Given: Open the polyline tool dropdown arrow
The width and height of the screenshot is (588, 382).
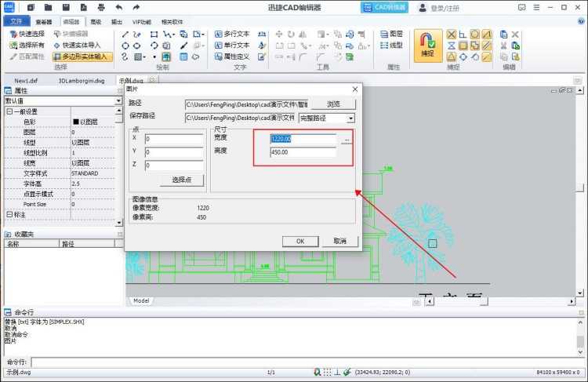Looking at the screenshot, I should coord(173,35).
